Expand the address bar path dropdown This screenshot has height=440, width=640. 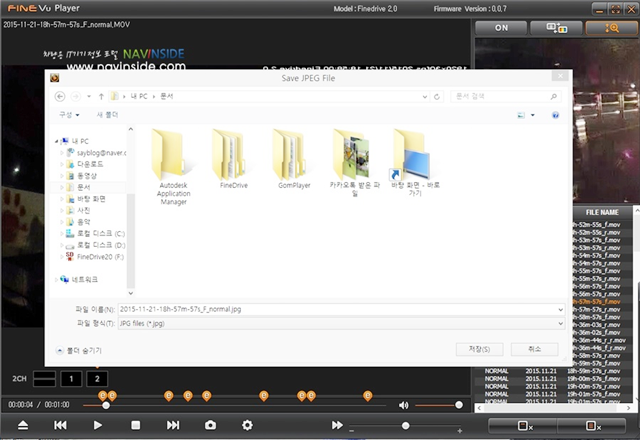(424, 97)
